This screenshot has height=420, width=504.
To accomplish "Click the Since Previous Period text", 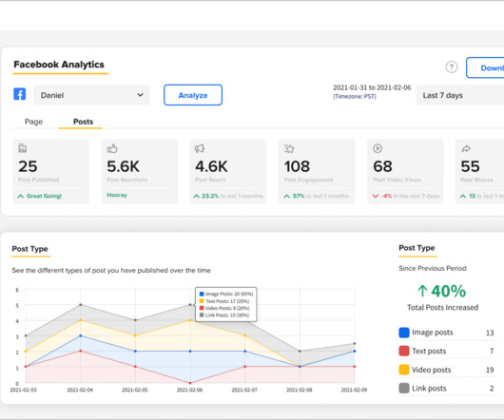I will tap(433, 269).
